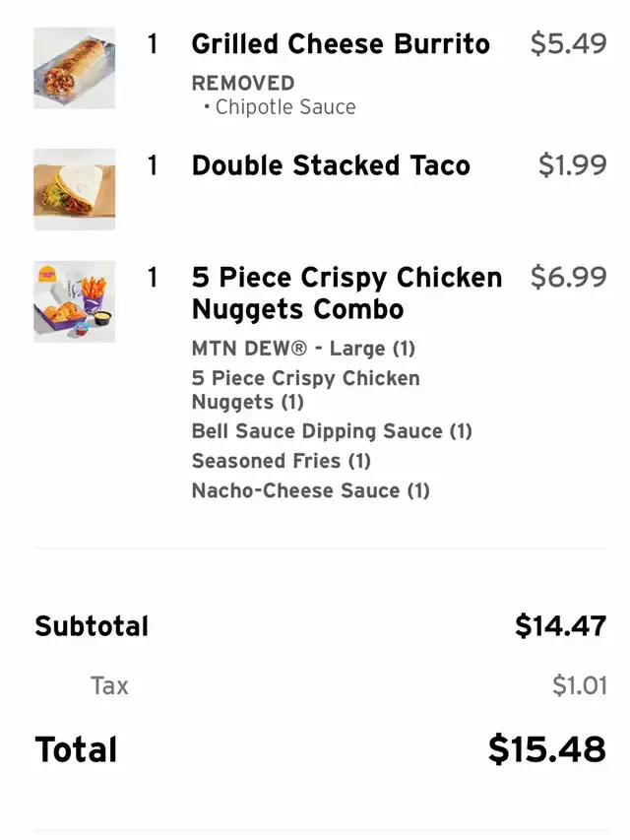Click the $5.49 burrito price
The image size is (630, 840).
tap(568, 44)
